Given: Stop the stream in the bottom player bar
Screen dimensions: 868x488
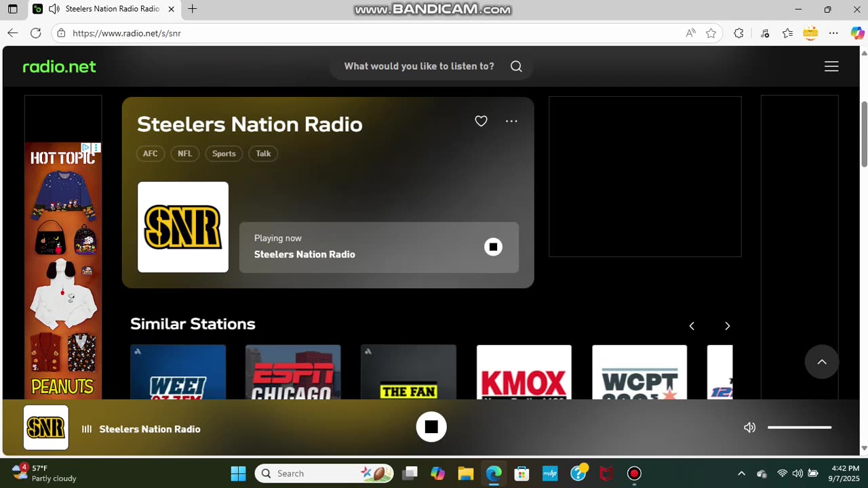Looking at the screenshot, I should pyautogui.click(x=431, y=427).
